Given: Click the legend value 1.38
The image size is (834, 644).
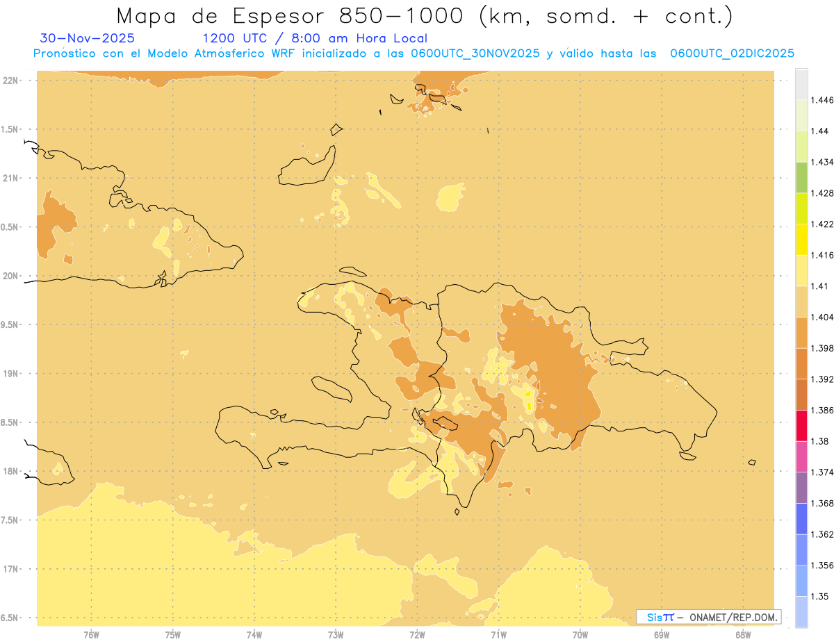Looking at the screenshot, I should coord(819,441).
